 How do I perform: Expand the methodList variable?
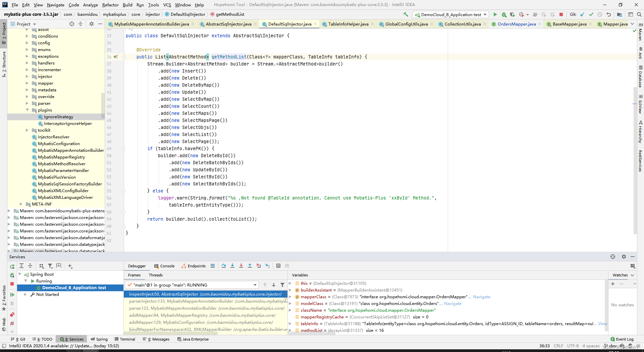[290, 330]
